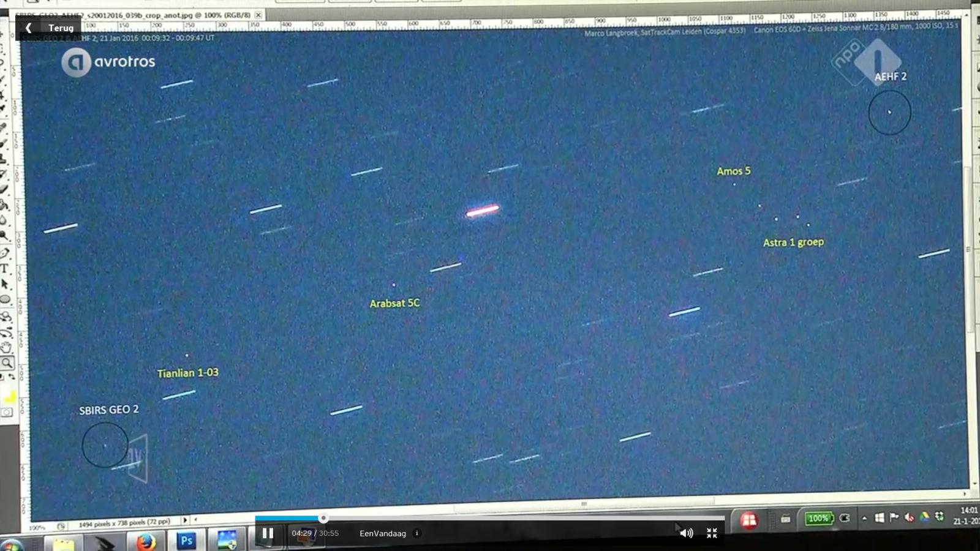Viewport: 980px width, 551px height.
Task: Select the Blur drop tool
Action: [4, 220]
